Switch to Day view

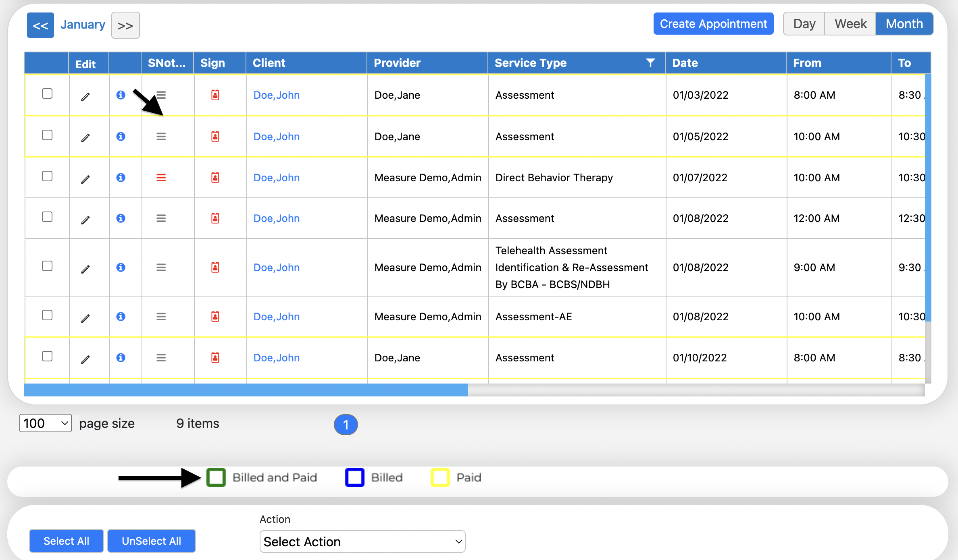point(804,24)
